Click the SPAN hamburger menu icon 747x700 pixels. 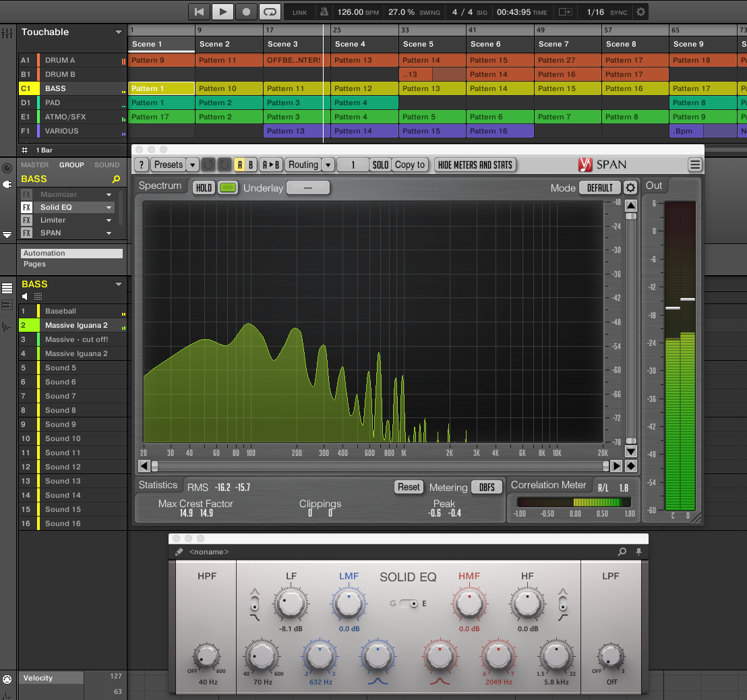[x=694, y=165]
